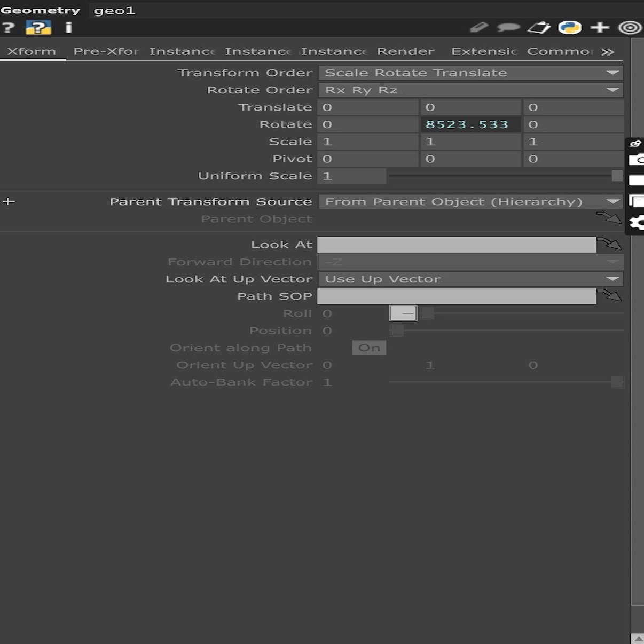The image size is (644, 644).
Task: Click the Python language icon
Action: tap(569, 28)
